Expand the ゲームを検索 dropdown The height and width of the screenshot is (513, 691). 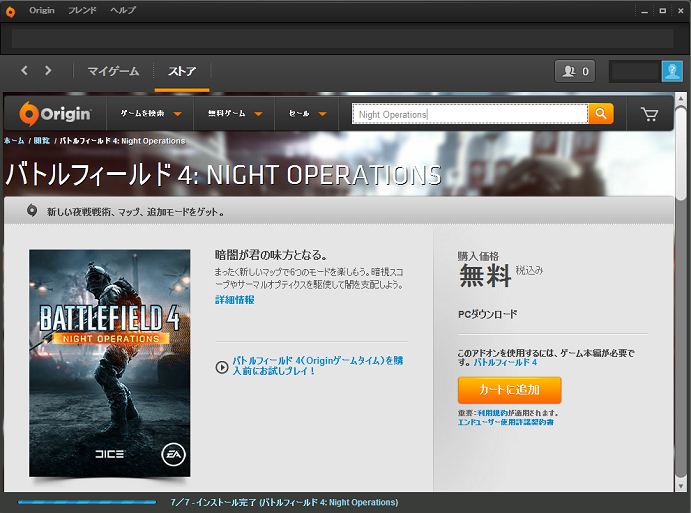[x=150, y=114]
